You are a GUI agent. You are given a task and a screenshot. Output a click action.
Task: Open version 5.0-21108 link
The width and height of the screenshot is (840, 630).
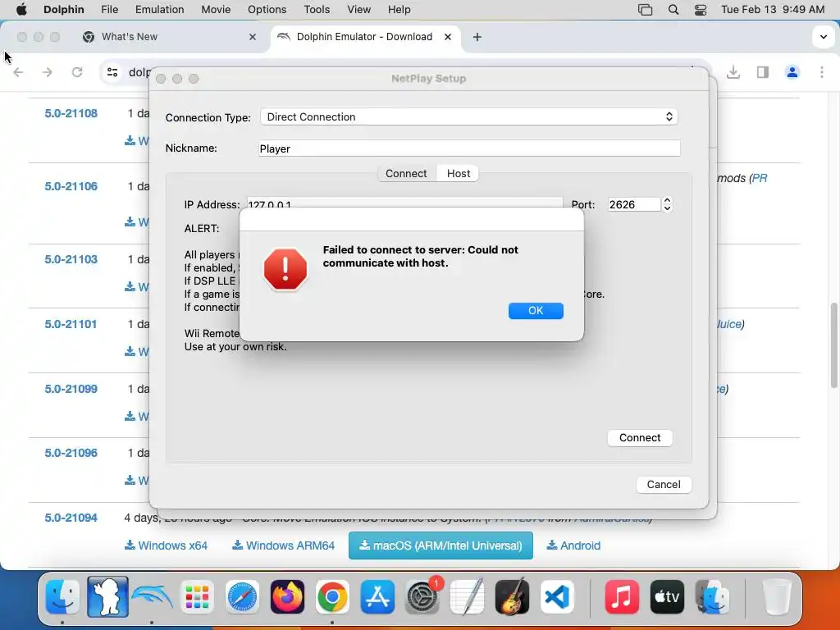[x=71, y=113]
